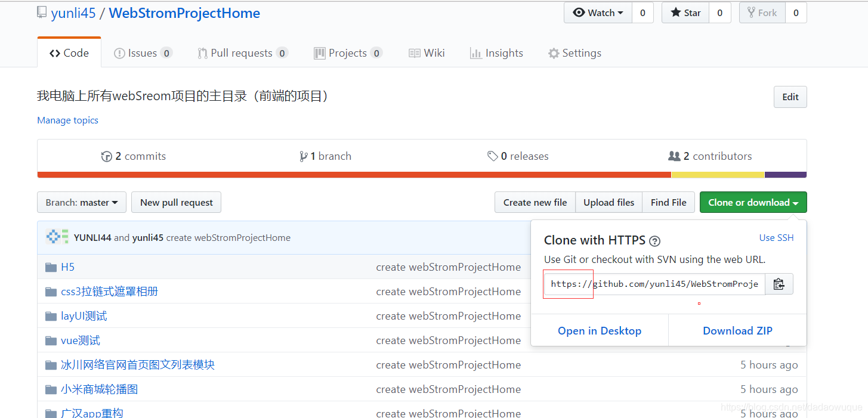
Task: Click the commits history clock icon
Action: point(107,156)
